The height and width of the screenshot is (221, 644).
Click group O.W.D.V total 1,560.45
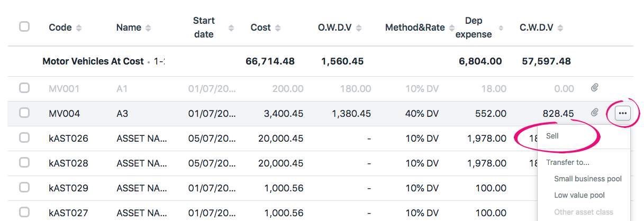[342, 61]
